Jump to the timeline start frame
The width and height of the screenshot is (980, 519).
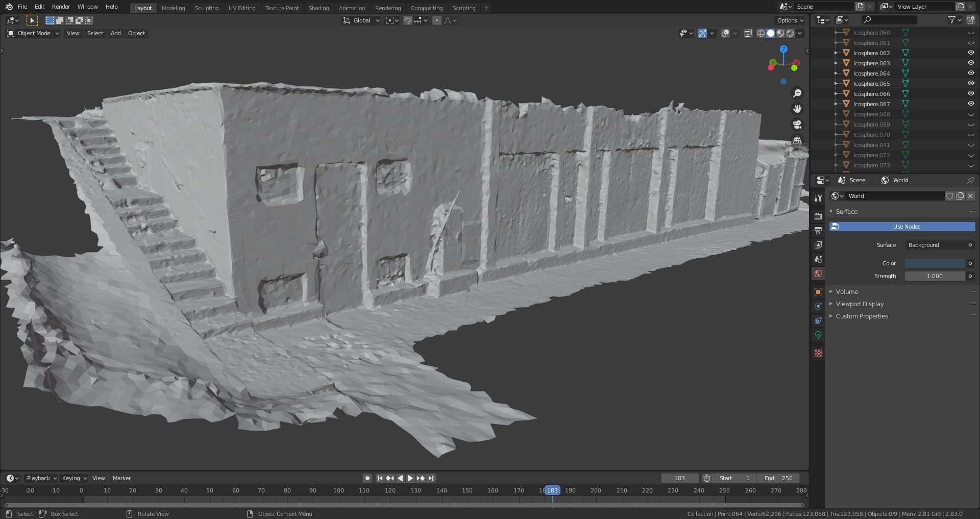coord(380,478)
